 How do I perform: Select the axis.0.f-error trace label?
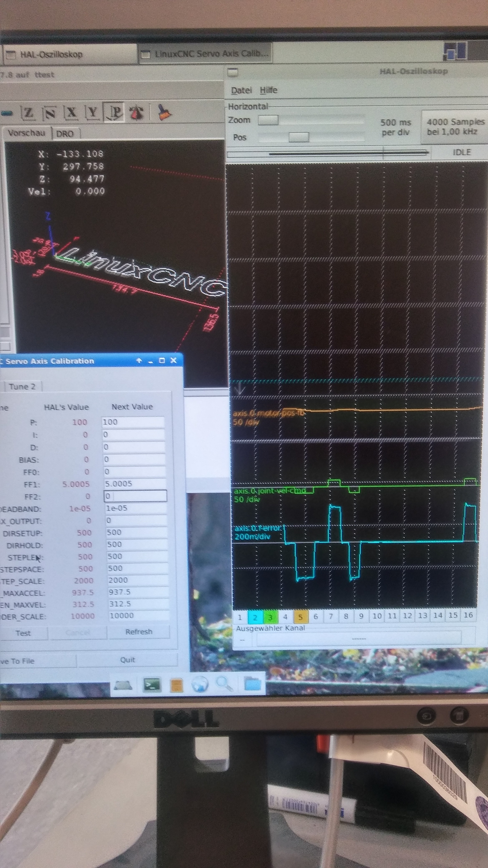point(258,528)
